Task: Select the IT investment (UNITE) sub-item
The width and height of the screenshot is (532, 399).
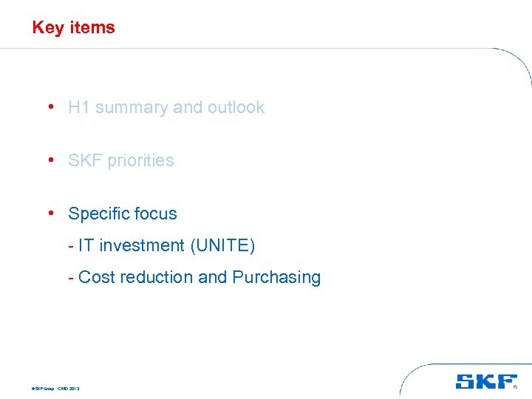Action: tap(161, 245)
